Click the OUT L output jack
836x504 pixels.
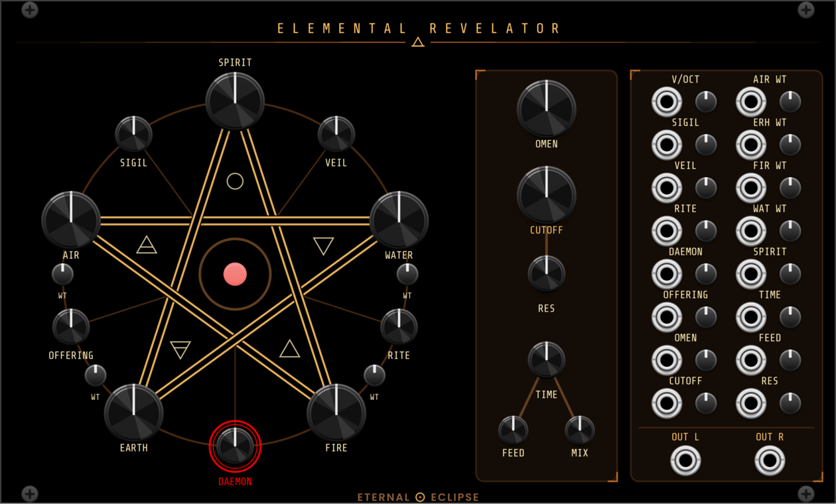[x=685, y=460]
